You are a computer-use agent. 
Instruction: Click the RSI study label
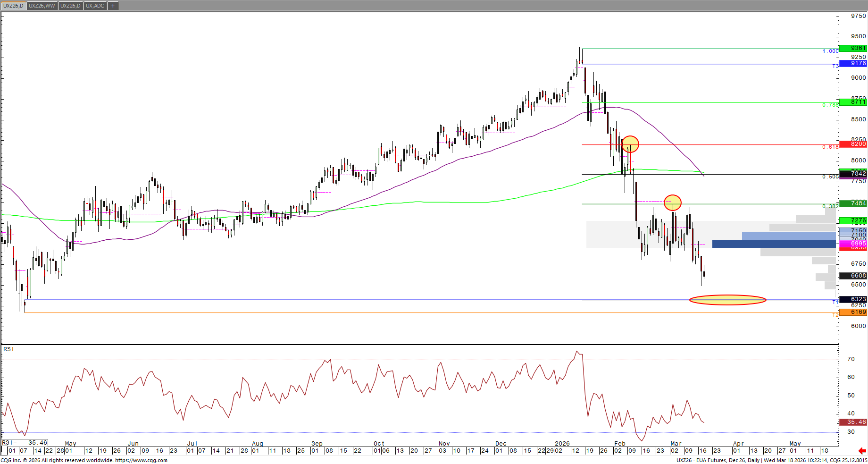tap(8, 349)
